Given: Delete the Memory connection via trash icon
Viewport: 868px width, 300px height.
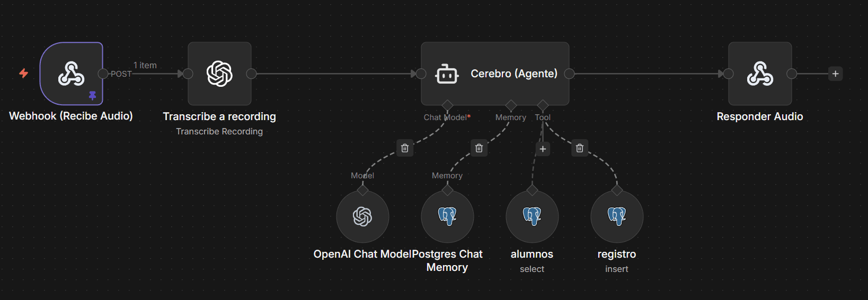Looking at the screenshot, I should click(x=479, y=148).
